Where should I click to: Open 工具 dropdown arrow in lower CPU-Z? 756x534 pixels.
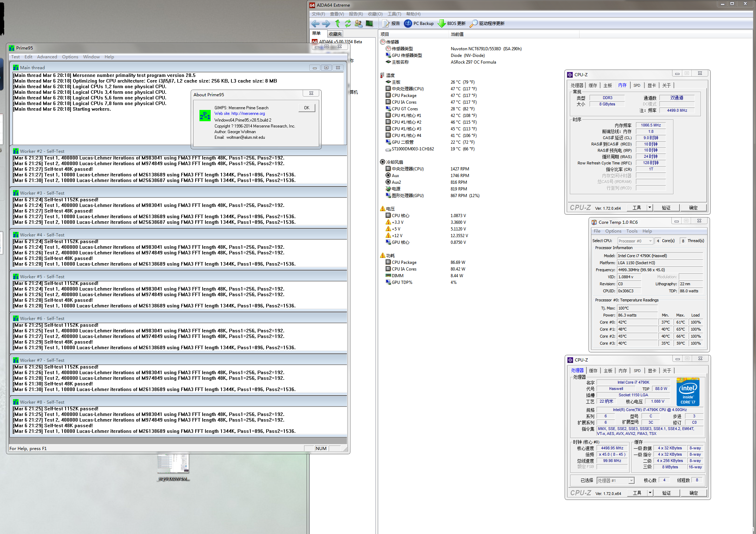point(650,493)
